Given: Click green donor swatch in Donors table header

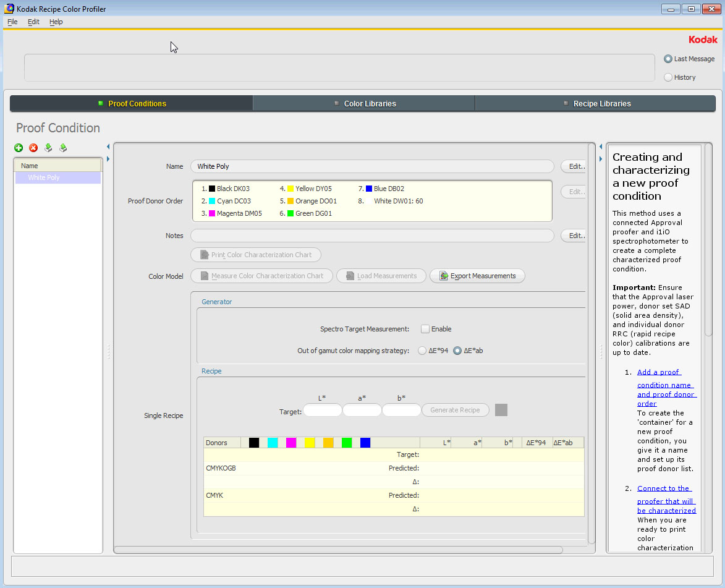Looking at the screenshot, I should (x=346, y=443).
